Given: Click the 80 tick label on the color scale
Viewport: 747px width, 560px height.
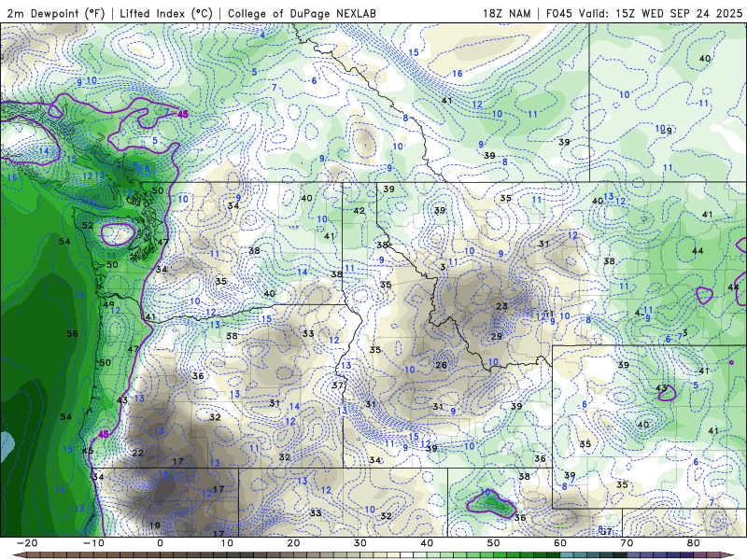Looking at the screenshot, I should click(694, 543).
